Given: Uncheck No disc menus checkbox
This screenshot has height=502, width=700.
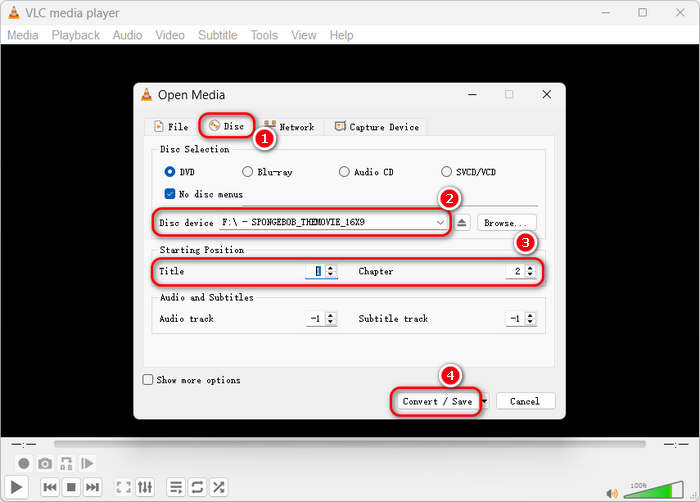Looking at the screenshot, I should [170, 193].
